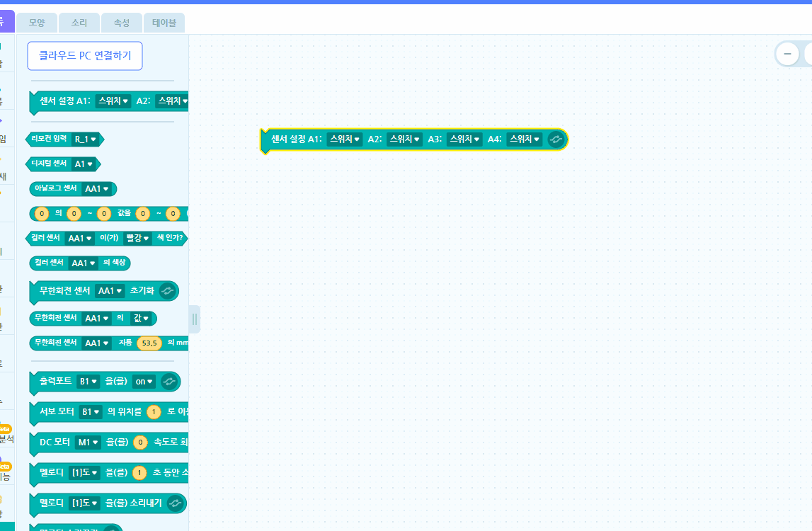Click the position value 1 in 서보 모터 block
Viewport: 812px width, 531px height.
pos(154,412)
